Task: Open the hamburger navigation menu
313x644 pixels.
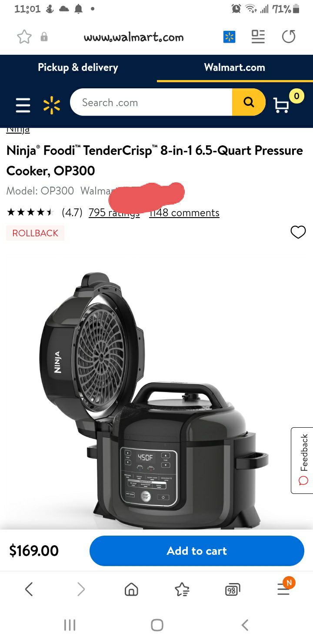Action: tap(23, 105)
